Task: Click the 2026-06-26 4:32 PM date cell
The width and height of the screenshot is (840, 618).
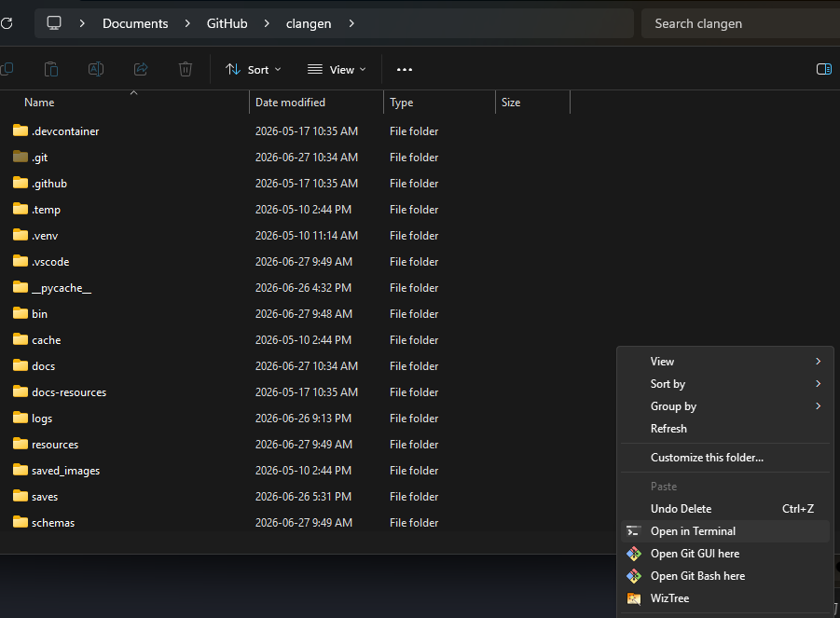Action: click(x=303, y=288)
